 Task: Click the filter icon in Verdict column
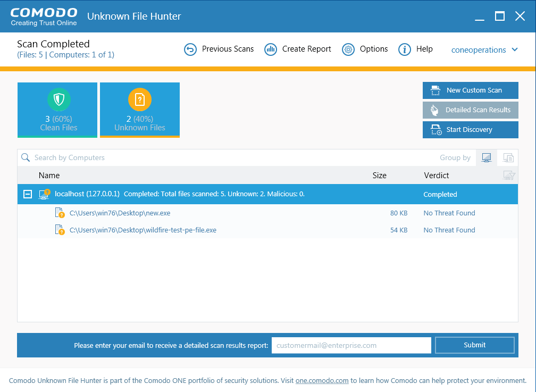(x=509, y=176)
